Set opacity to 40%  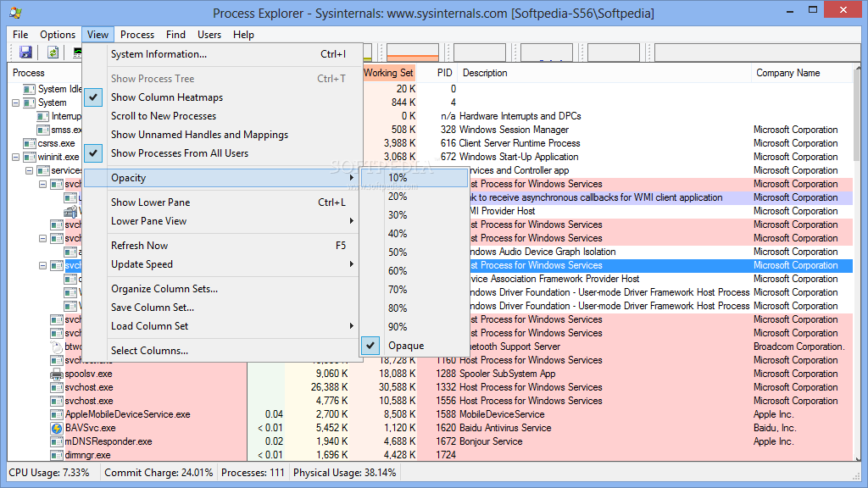coord(415,234)
